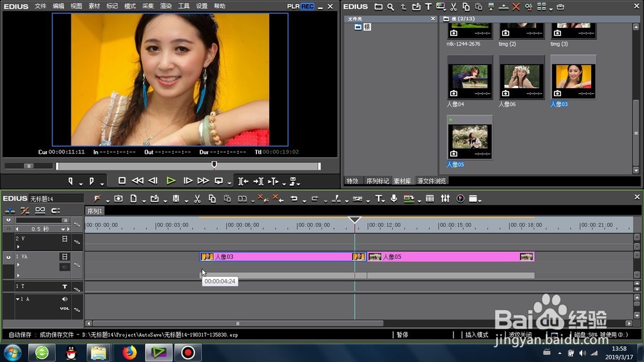The height and width of the screenshot is (362, 644).
Task: Save project with the floppy disk icon
Action: coord(176,199)
